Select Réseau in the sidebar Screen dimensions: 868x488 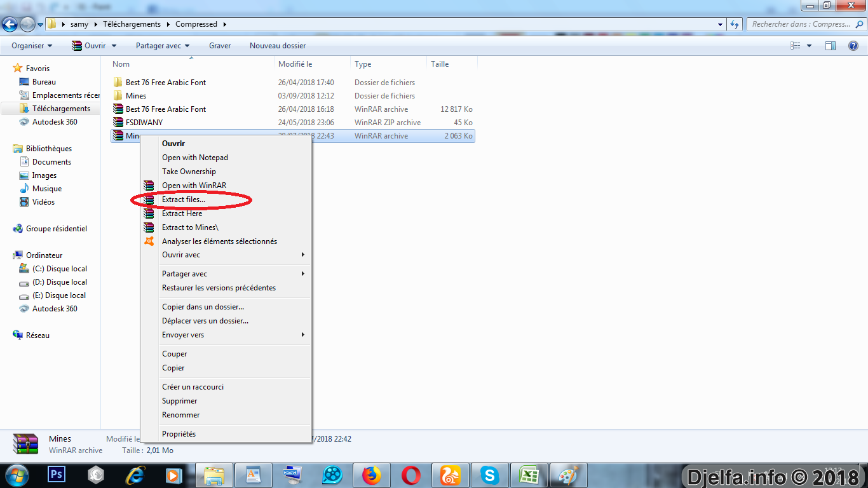pyautogui.click(x=37, y=335)
